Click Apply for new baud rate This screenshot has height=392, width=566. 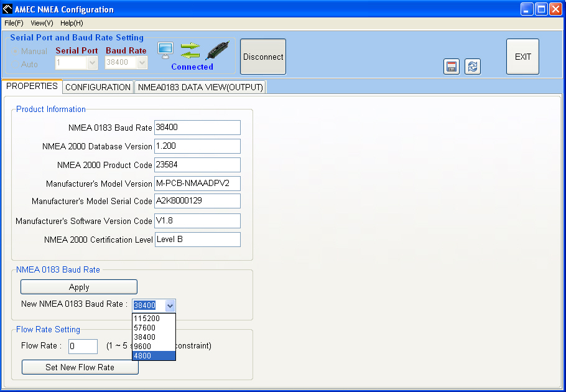79,287
